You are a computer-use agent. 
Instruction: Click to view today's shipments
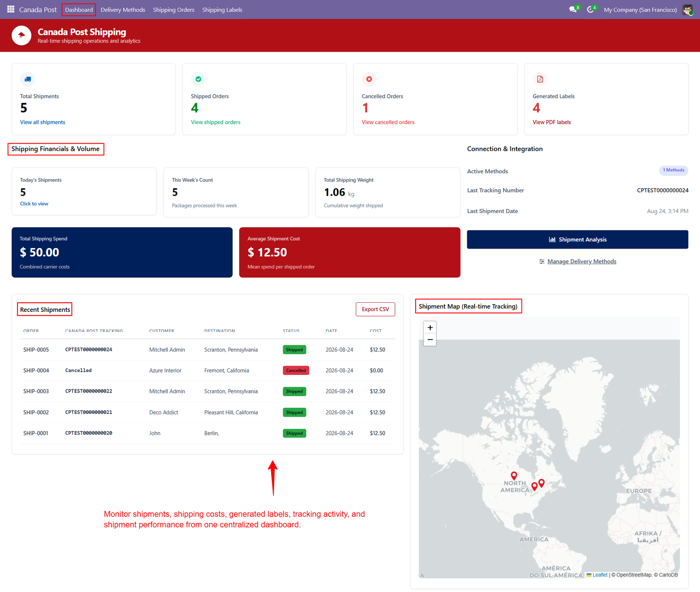click(x=34, y=203)
